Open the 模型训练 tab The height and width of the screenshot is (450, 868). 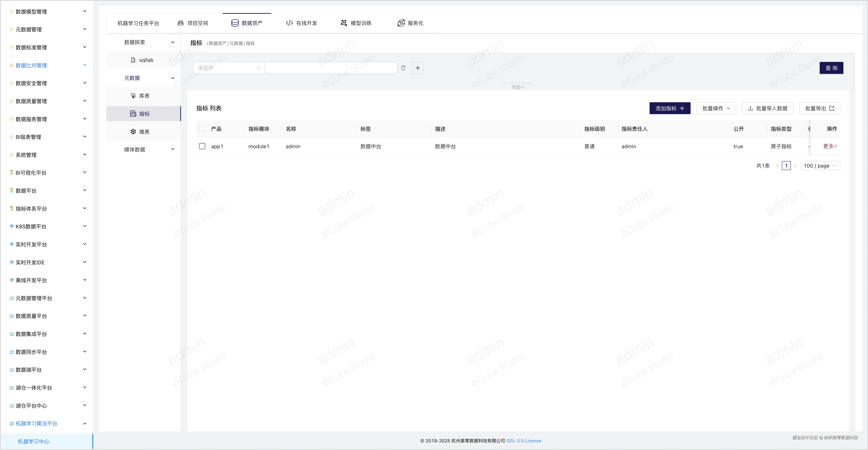click(356, 23)
